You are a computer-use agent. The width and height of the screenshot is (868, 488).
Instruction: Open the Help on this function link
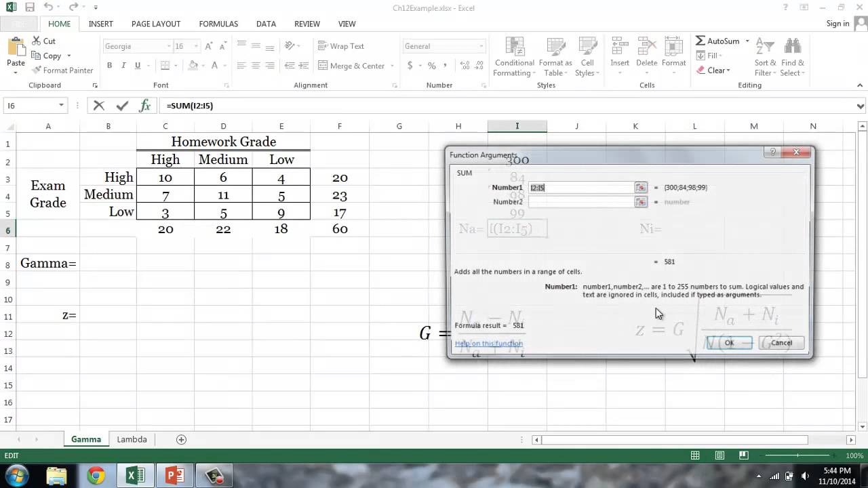click(x=489, y=344)
